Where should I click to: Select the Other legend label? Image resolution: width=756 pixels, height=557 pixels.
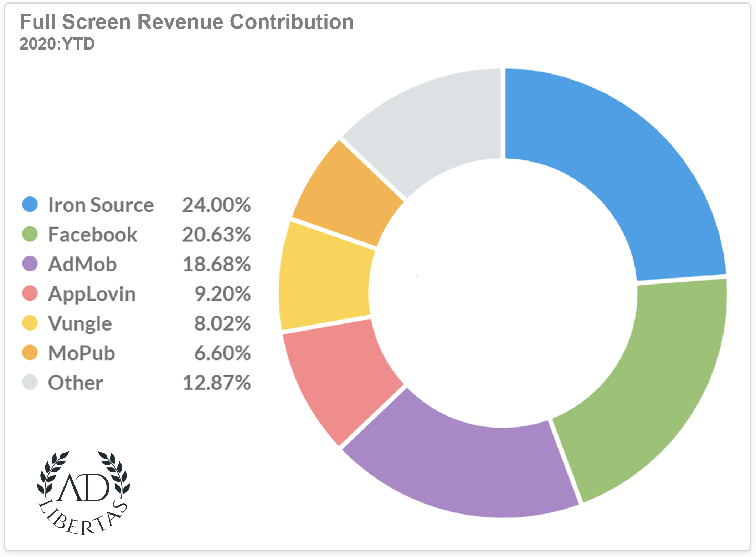[x=76, y=383]
